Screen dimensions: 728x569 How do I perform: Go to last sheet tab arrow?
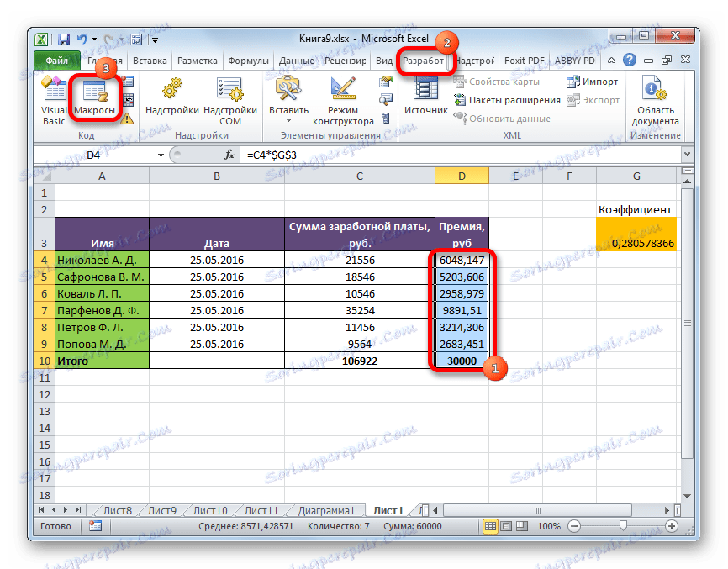coord(78,510)
